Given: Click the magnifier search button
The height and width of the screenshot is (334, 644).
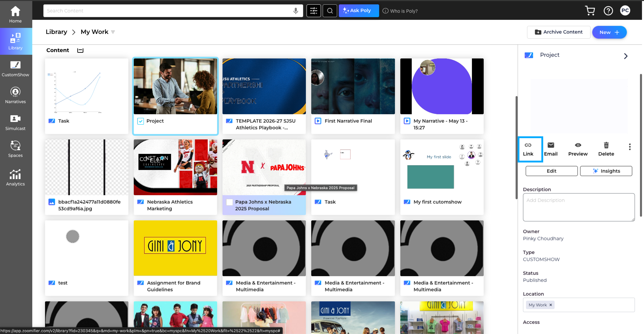Looking at the screenshot, I should pos(330,11).
